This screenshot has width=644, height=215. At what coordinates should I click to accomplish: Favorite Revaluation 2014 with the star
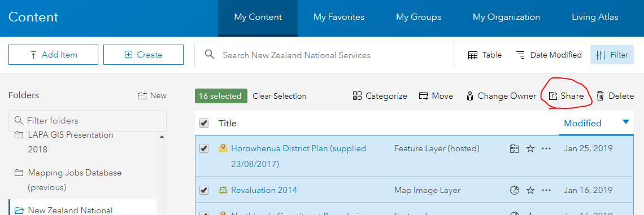coord(530,190)
